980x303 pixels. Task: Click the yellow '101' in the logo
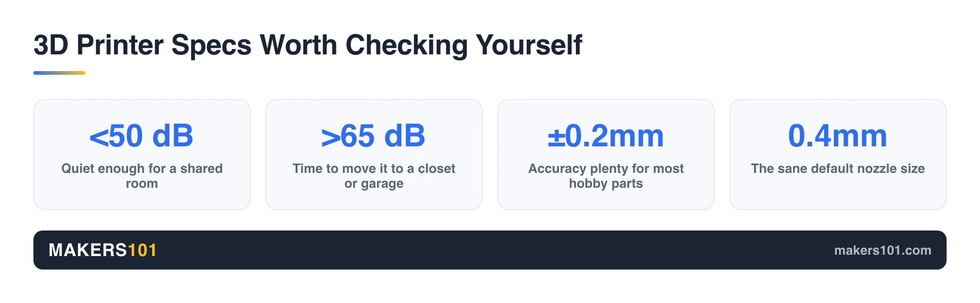click(142, 250)
